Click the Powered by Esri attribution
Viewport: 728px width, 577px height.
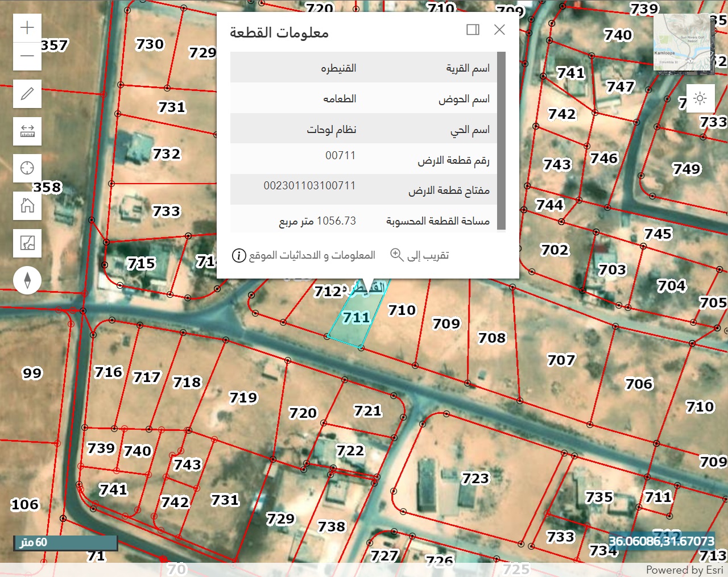coord(684,570)
